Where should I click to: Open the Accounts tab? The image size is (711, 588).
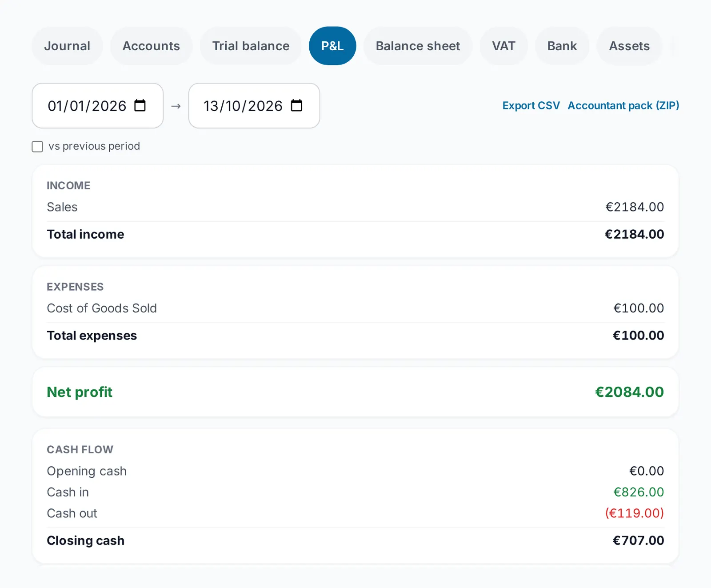[151, 46]
